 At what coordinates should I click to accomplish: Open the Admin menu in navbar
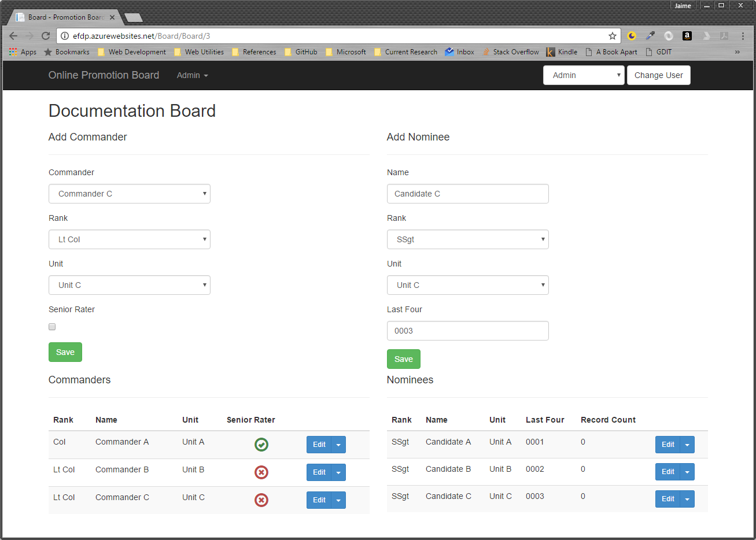(192, 75)
